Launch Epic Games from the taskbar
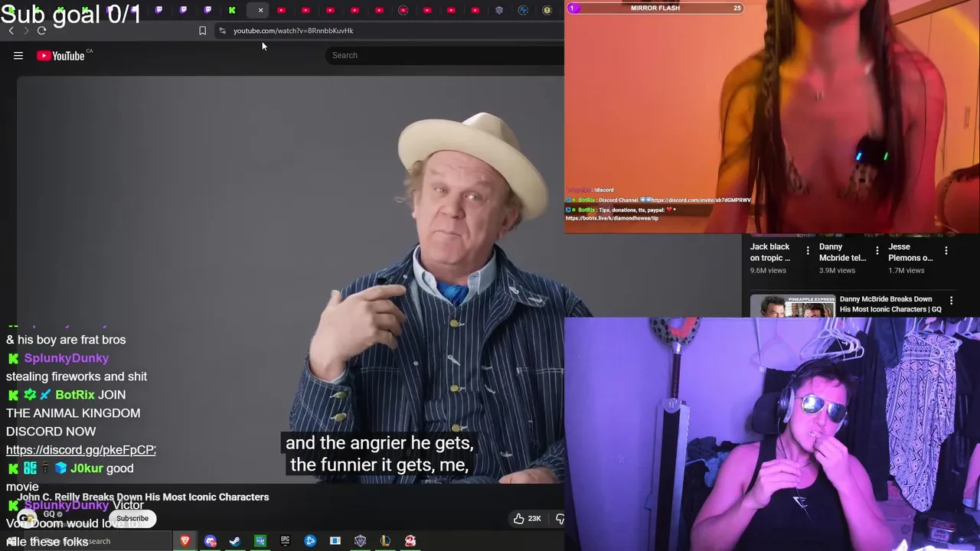The image size is (980, 551). coord(285,541)
